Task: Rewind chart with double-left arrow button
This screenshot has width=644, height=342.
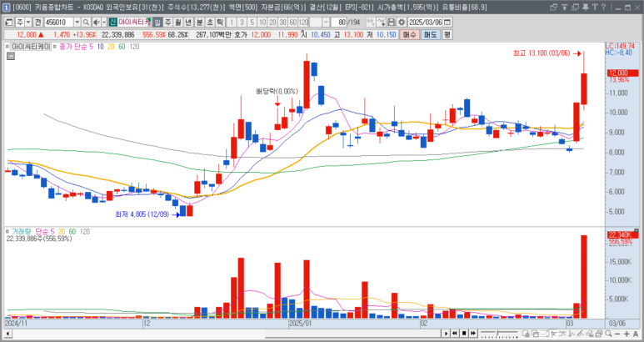Action: point(455,334)
